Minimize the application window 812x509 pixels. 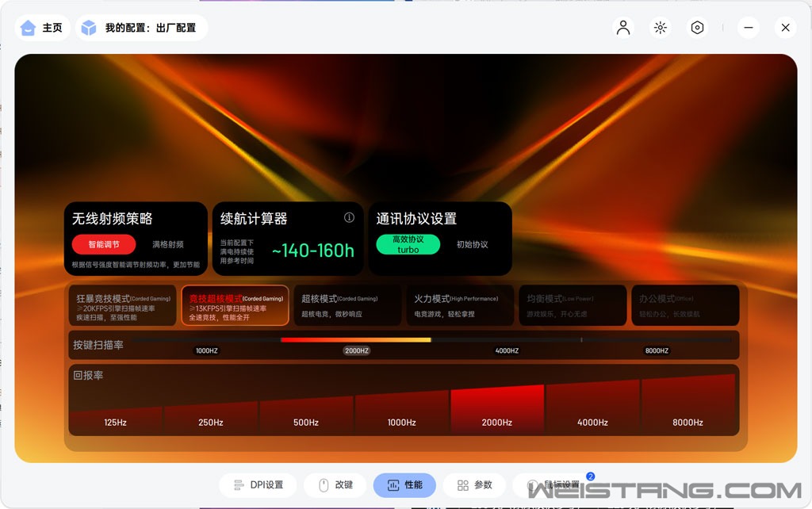[748, 28]
